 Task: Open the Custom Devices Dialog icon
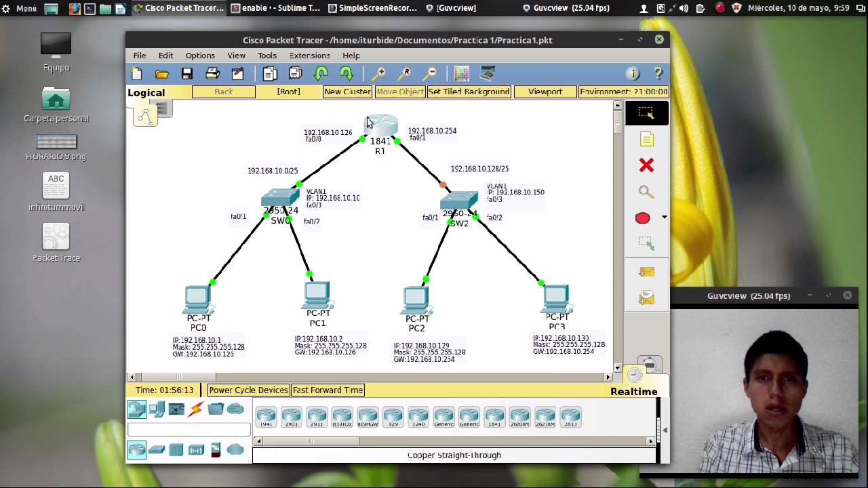click(487, 73)
